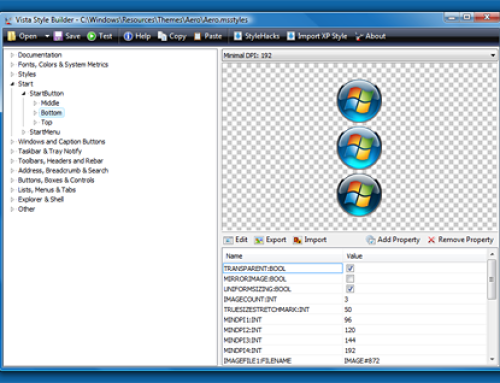Select the IMAGEFILE1:FILENAME property row

(x=355, y=361)
